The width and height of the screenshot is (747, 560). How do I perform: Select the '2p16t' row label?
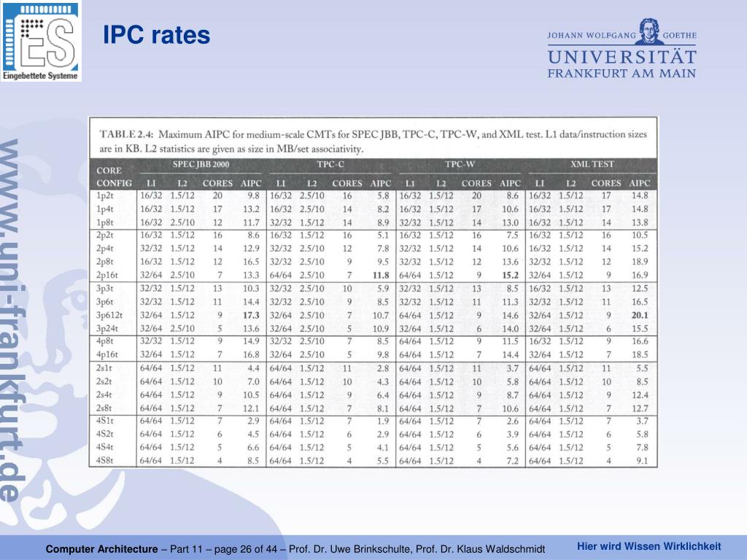tap(107, 275)
